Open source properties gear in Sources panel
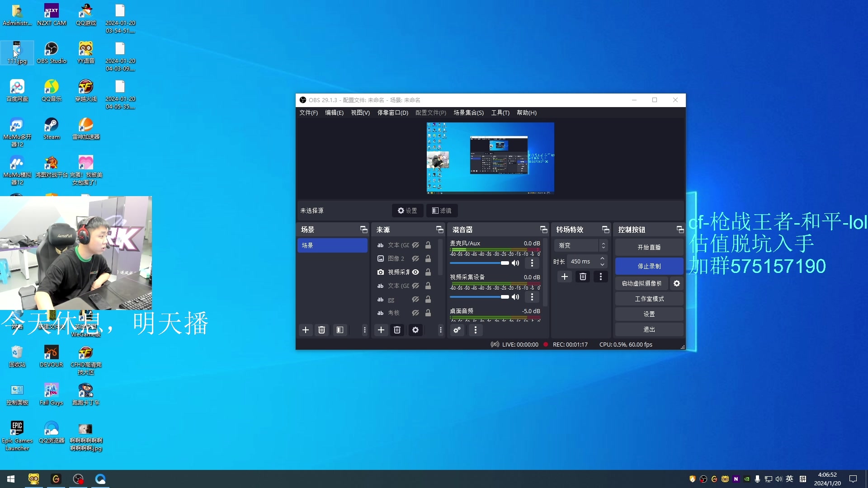The width and height of the screenshot is (868, 488). [415, 330]
